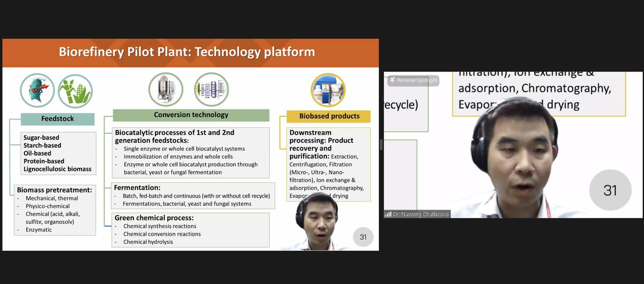Click the Physico-chemical bullet
Viewport: 644px width, 284px height.
48,206
